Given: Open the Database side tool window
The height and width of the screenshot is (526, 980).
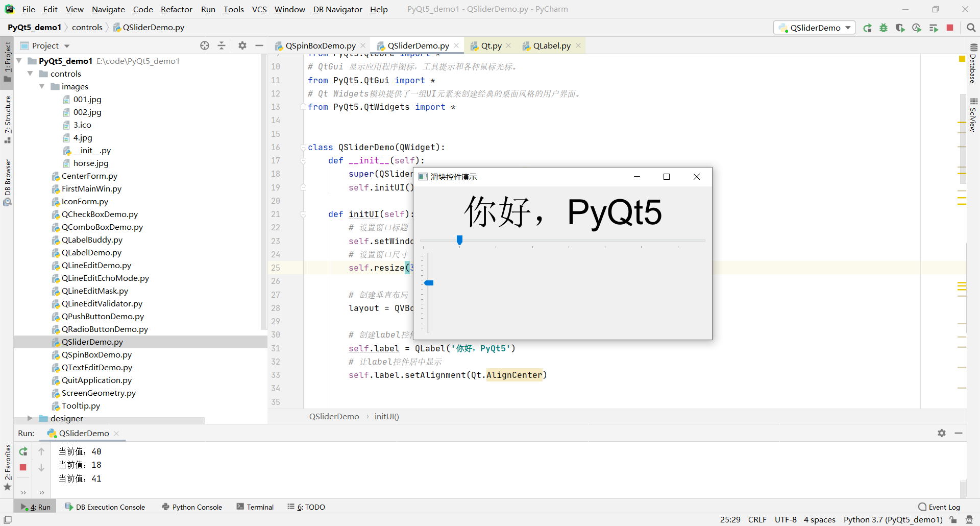Looking at the screenshot, I should point(973,63).
